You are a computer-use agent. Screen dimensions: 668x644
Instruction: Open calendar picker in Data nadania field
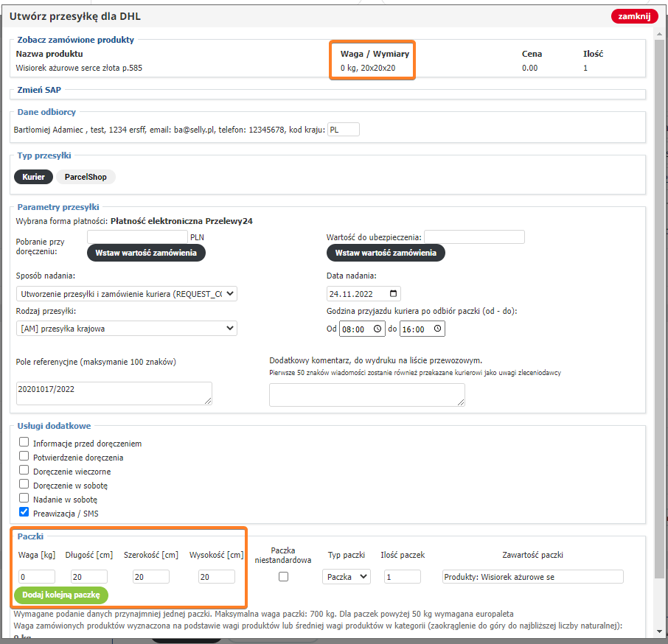click(x=394, y=294)
